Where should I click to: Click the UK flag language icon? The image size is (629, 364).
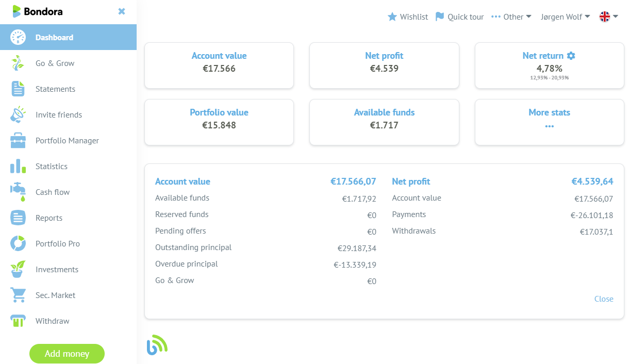[605, 16]
